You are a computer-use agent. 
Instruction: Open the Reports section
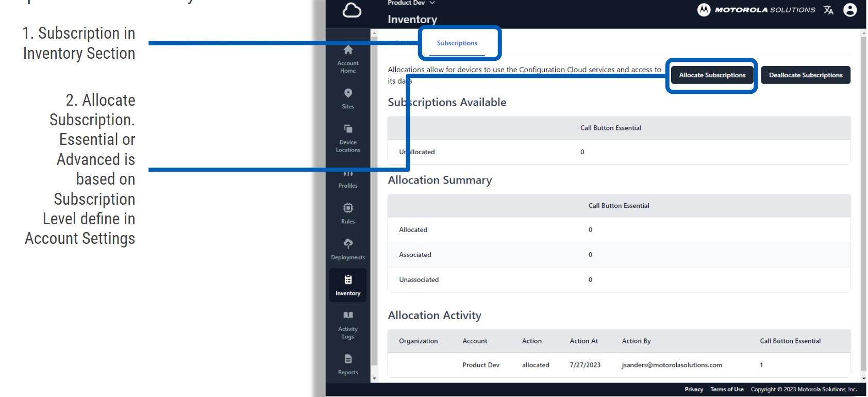[348, 365]
